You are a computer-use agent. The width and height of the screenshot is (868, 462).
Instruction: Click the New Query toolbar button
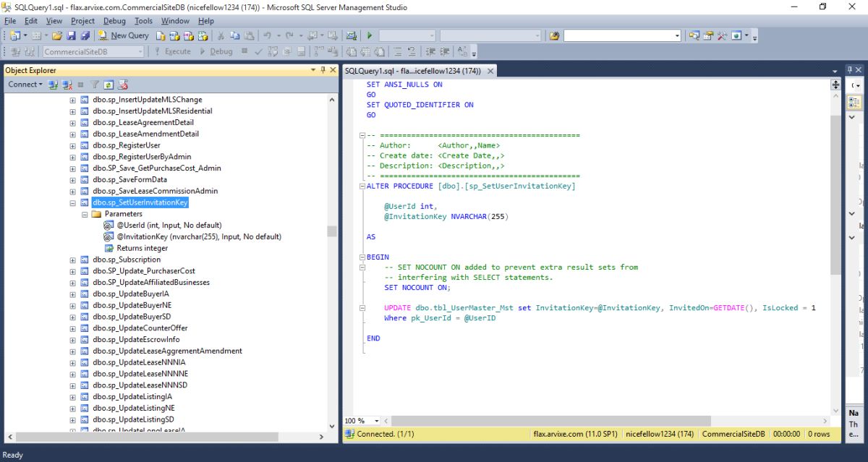click(x=123, y=35)
